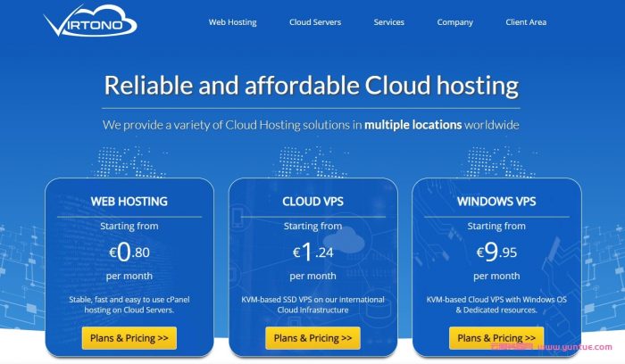Select the WEB HOSTING card title
This screenshot has height=364, width=625.
[x=129, y=202]
